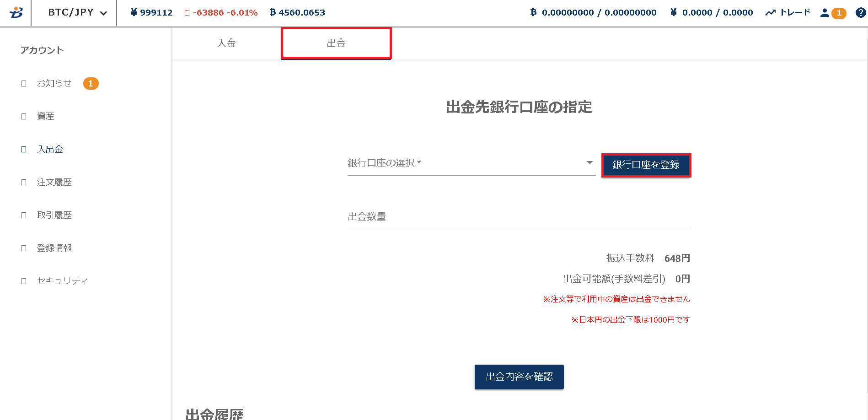Click the JPY balance 0.0000 / 0.0000

(712, 13)
